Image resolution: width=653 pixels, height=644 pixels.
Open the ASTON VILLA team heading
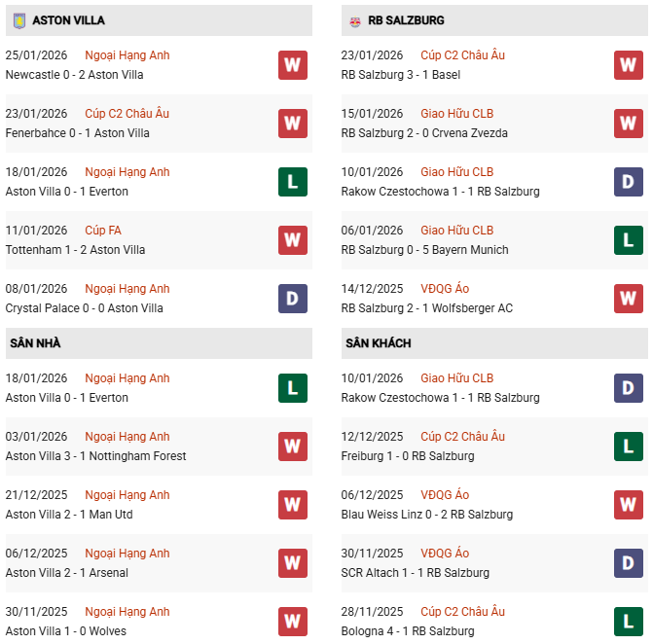point(68,20)
